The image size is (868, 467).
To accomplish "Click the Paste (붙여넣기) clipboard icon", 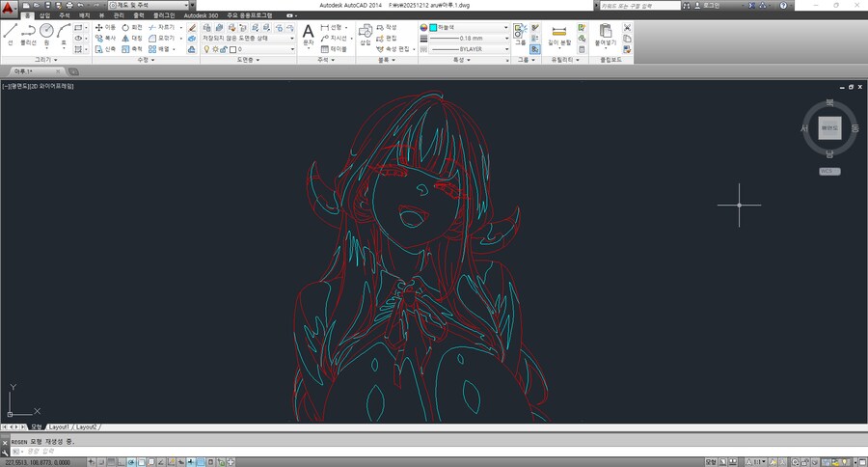I will [x=605, y=35].
